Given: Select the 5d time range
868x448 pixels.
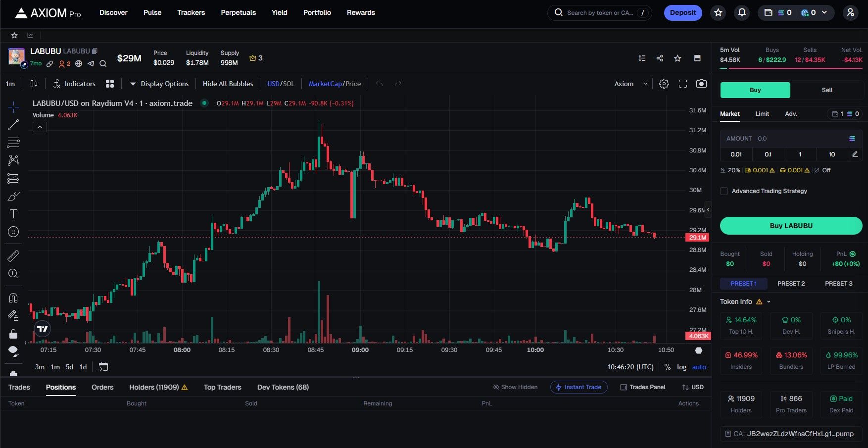Looking at the screenshot, I should click(x=69, y=367).
